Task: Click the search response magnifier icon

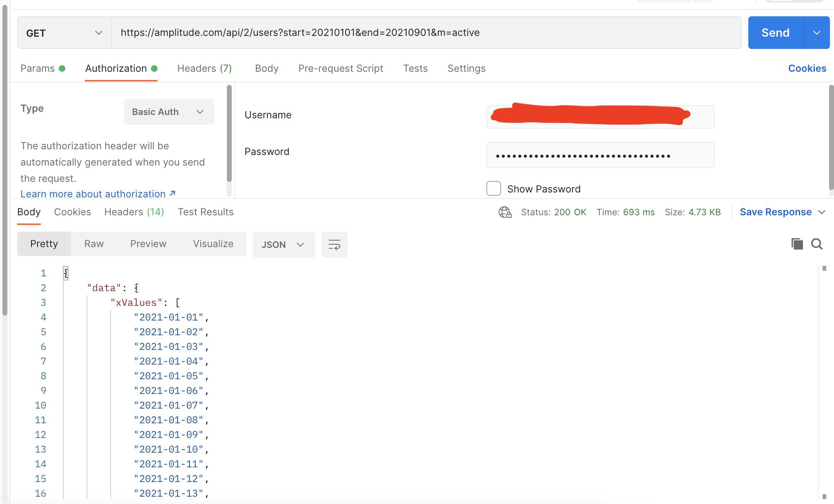Action: (817, 244)
